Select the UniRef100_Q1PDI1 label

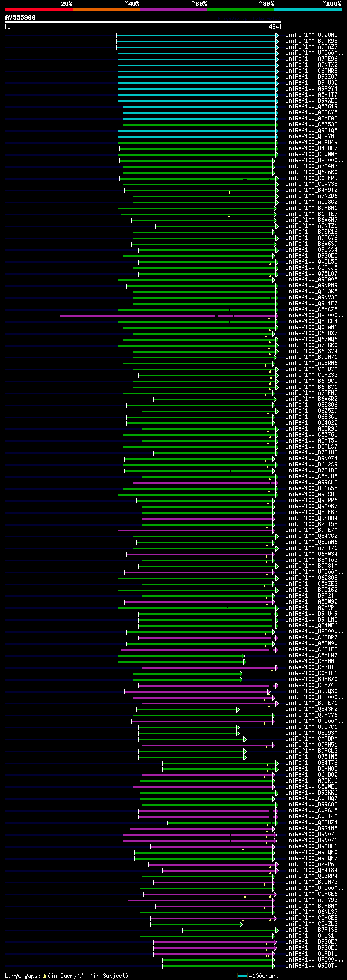pos(311,953)
